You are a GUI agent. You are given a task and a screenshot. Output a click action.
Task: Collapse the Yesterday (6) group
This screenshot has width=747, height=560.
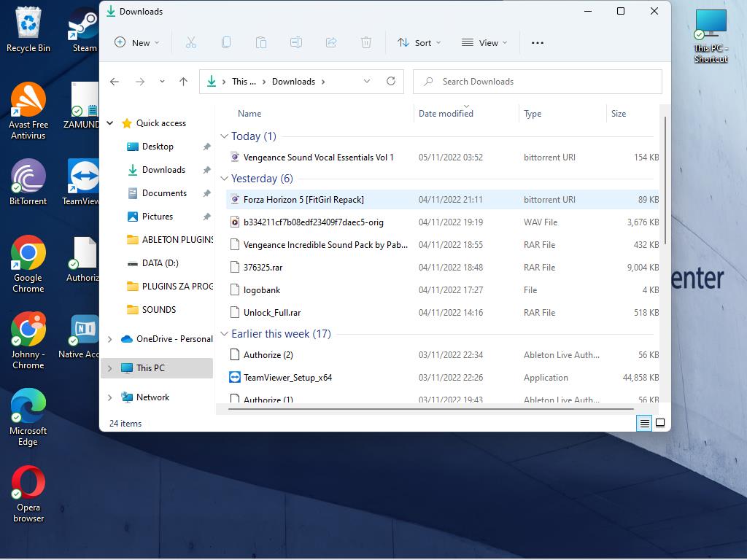click(225, 179)
